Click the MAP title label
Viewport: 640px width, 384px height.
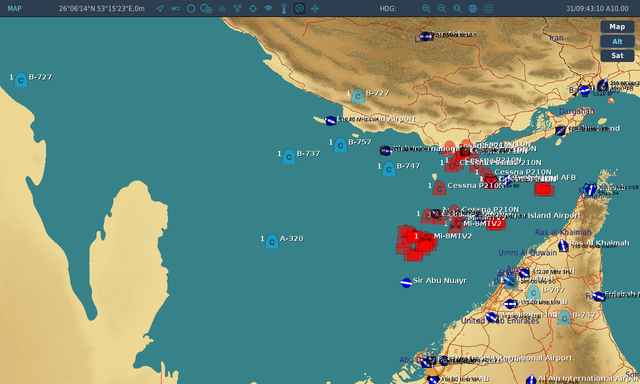tap(14, 9)
